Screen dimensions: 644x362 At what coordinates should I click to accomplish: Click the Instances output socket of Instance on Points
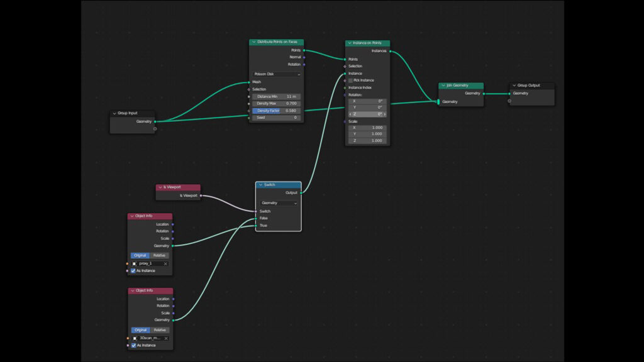[x=391, y=50]
